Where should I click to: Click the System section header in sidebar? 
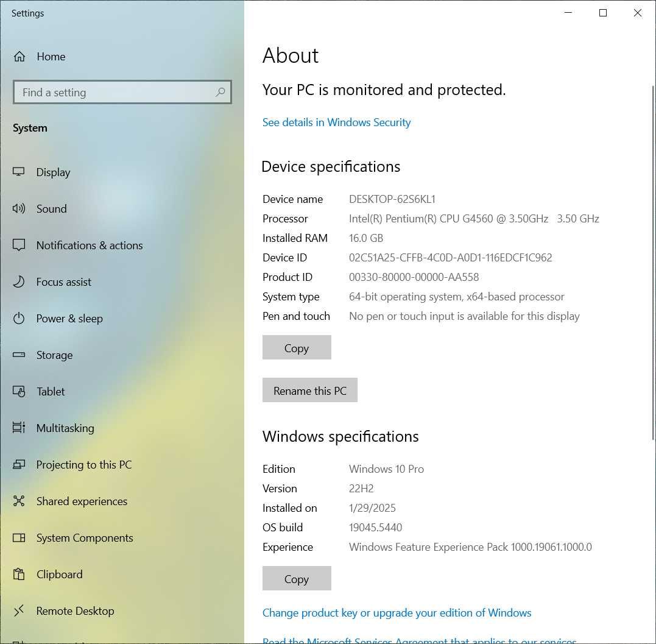(x=30, y=127)
